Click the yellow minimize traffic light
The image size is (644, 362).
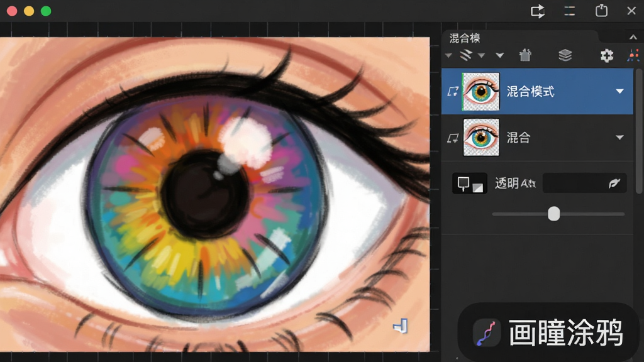29,11
